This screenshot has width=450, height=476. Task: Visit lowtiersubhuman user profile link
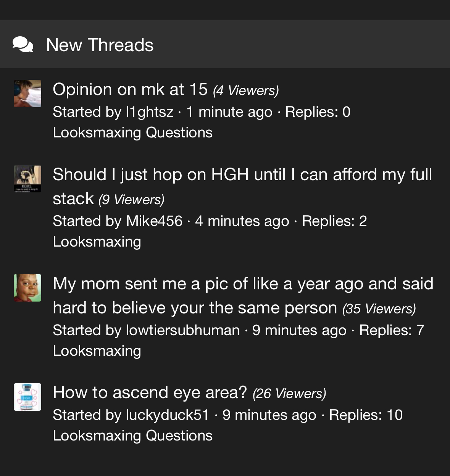183,330
